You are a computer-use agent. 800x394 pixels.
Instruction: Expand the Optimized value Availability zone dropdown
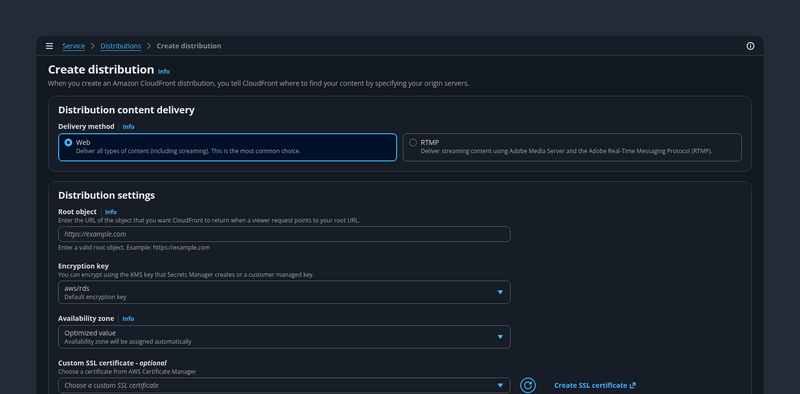coord(284,337)
